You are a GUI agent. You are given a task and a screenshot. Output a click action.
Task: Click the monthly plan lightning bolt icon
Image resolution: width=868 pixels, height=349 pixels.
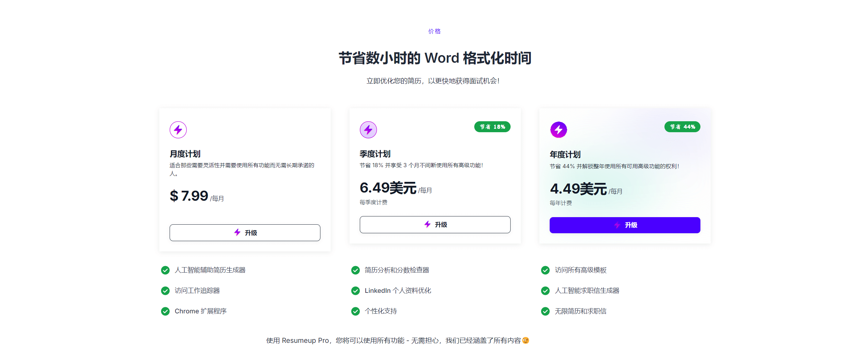click(x=178, y=130)
